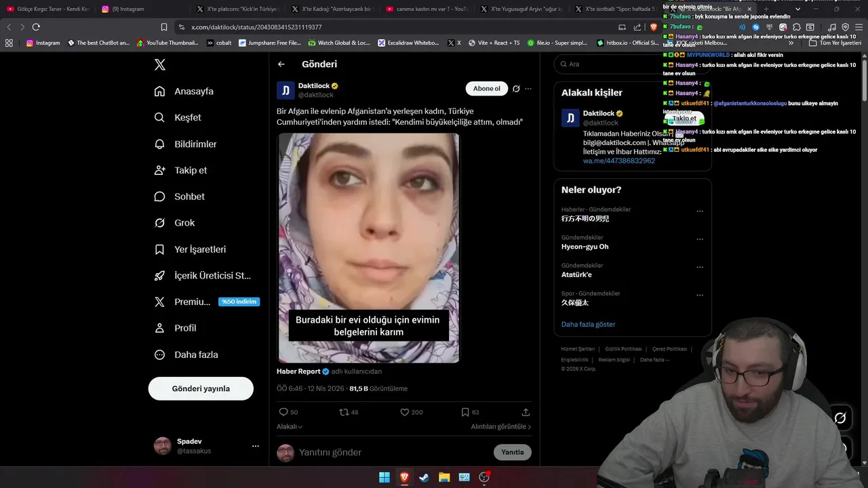This screenshot has height=488, width=868.
Task: Open Brave browser from the taskbar
Action: [404, 477]
